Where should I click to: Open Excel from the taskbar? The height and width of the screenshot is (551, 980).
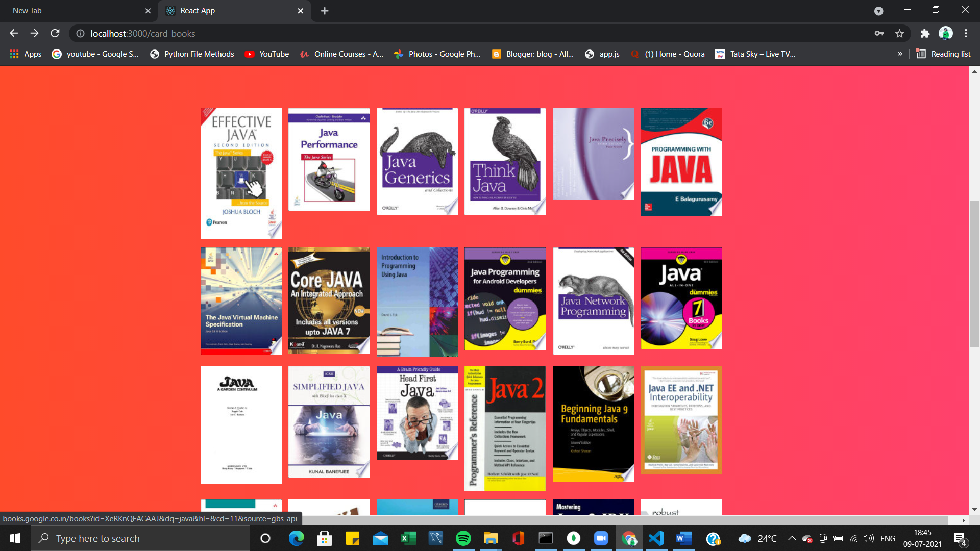point(408,538)
